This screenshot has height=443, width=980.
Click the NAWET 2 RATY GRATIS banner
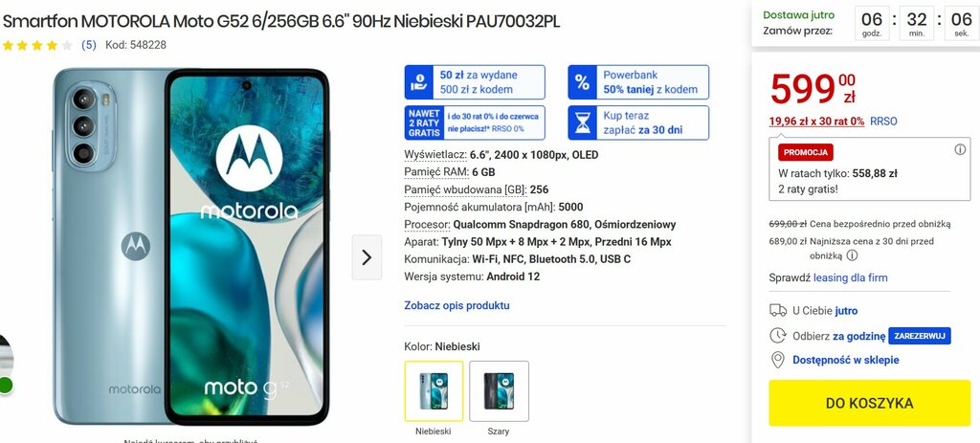point(475,123)
